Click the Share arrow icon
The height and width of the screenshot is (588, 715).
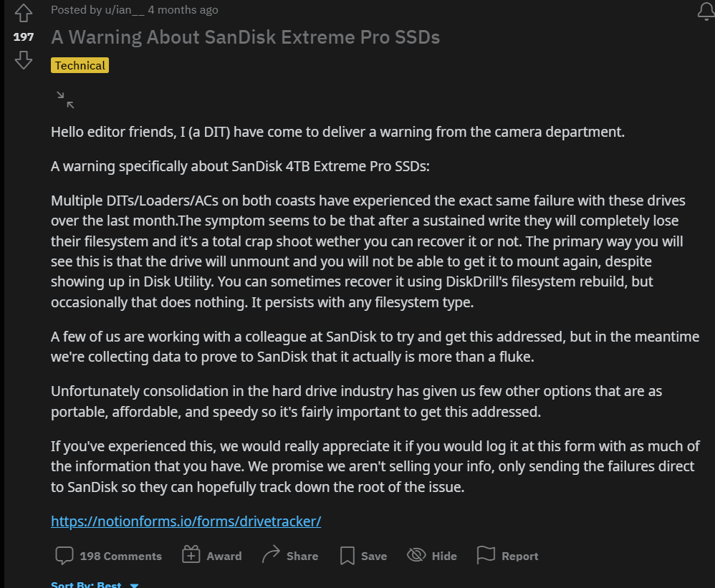[x=270, y=555]
